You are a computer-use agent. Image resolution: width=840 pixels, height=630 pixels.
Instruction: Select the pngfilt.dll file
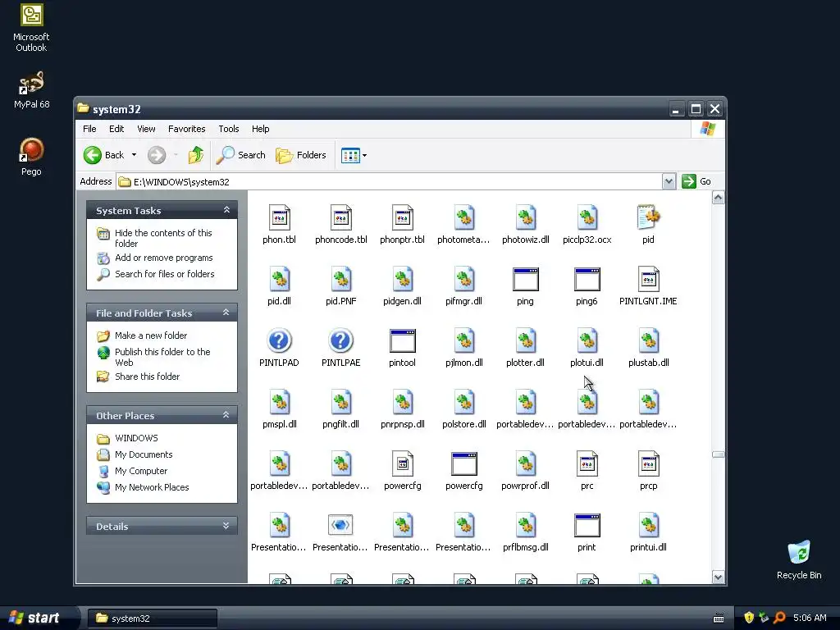[x=340, y=409]
